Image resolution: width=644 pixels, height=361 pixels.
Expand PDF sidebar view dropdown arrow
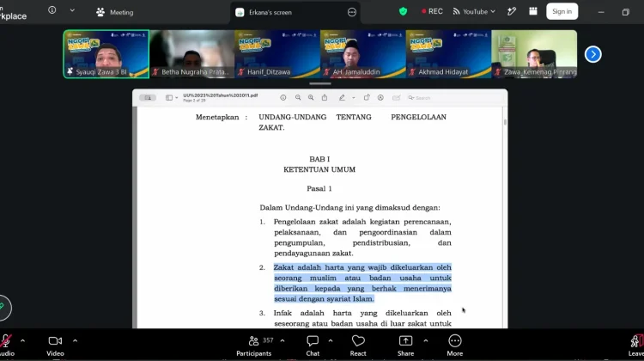point(177,98)
